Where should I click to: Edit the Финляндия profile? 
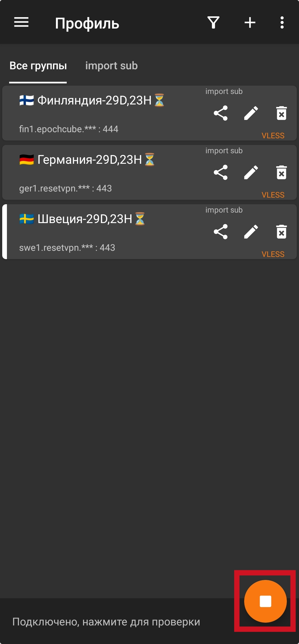click(x=251, y=113)
